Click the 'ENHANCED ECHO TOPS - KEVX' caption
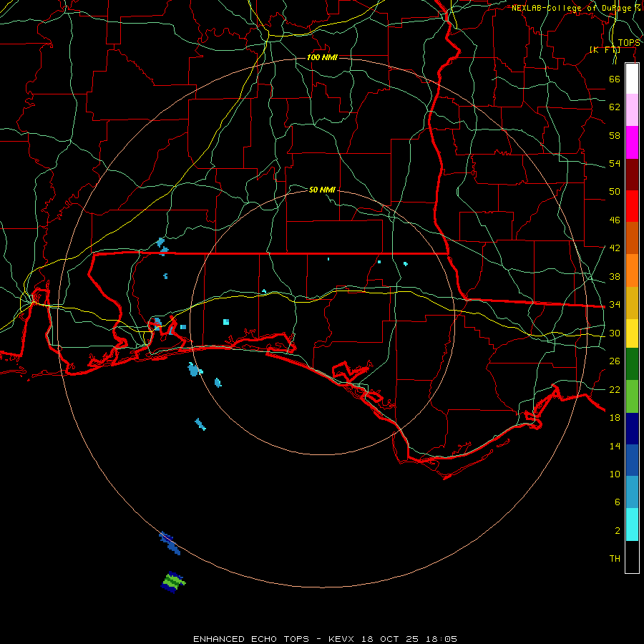This screenshot has height=644, width=644. [273, 639]
